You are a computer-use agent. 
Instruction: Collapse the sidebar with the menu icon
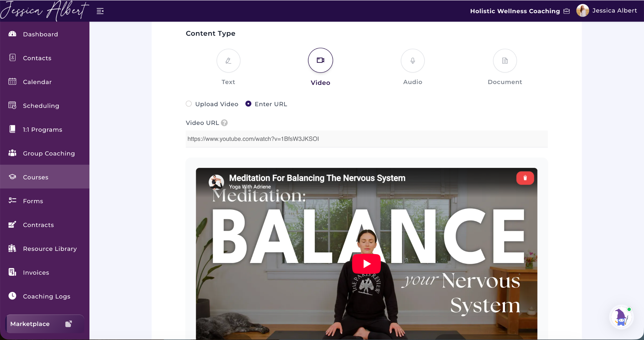(100, 11)
